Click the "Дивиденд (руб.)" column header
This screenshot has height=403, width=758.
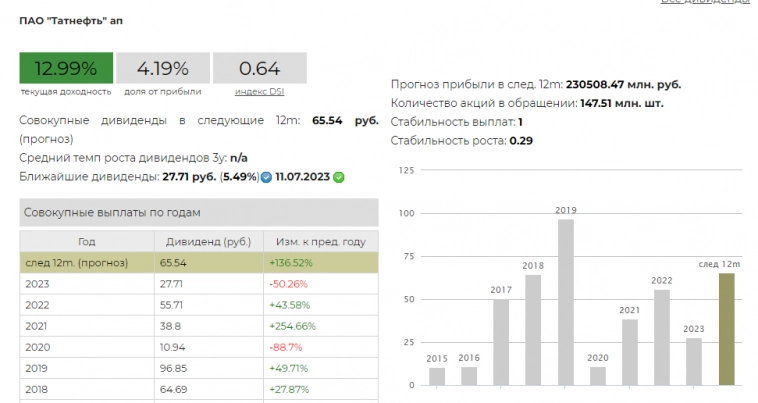[208, 241]
